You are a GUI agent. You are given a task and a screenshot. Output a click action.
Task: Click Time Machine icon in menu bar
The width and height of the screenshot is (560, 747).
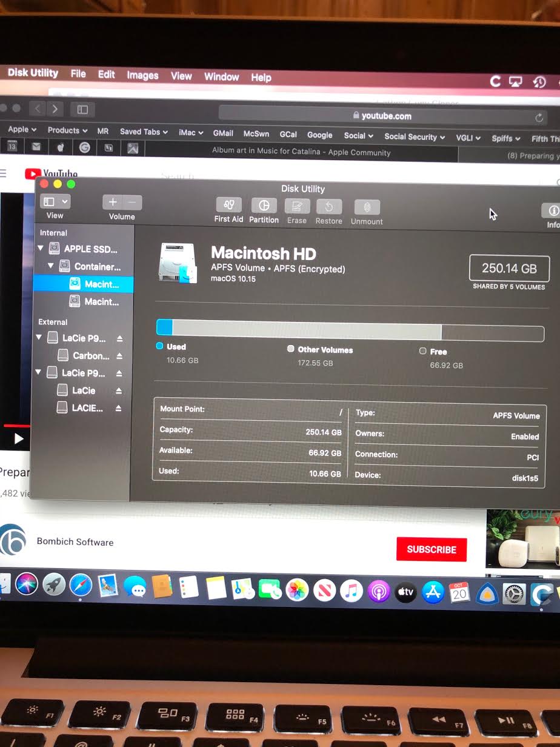click(x=539, y=82)
